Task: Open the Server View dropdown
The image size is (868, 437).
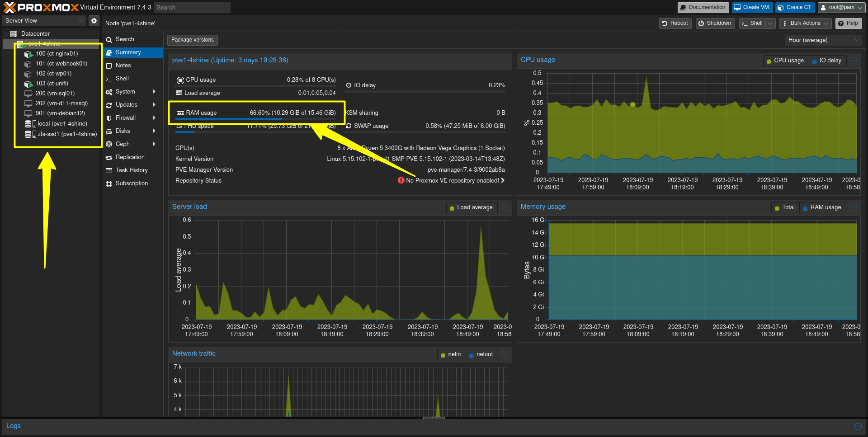Action: tap(44, 21)
